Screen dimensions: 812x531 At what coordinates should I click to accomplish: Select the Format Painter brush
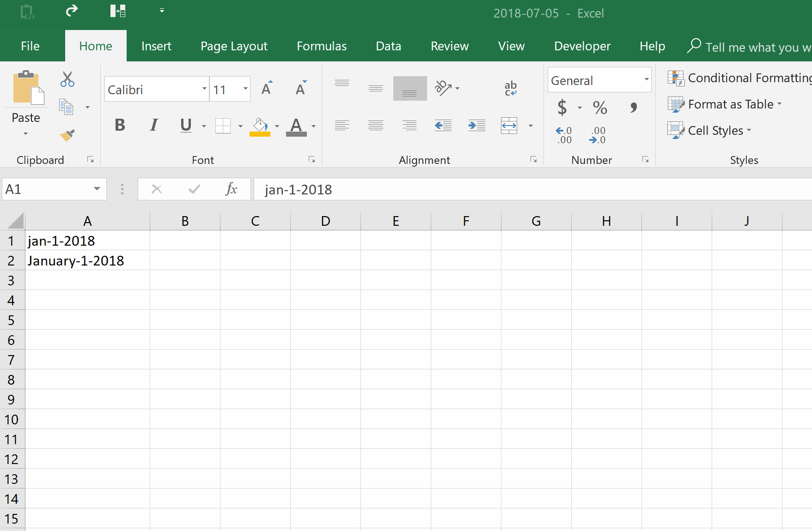tap(67, 135)
